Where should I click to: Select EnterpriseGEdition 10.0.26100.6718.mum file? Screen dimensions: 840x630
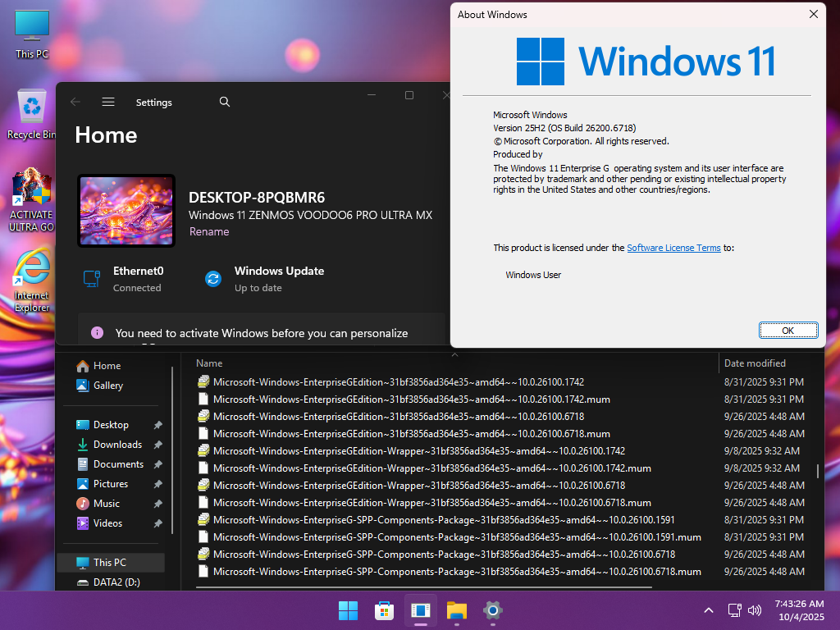click(404, 433)
